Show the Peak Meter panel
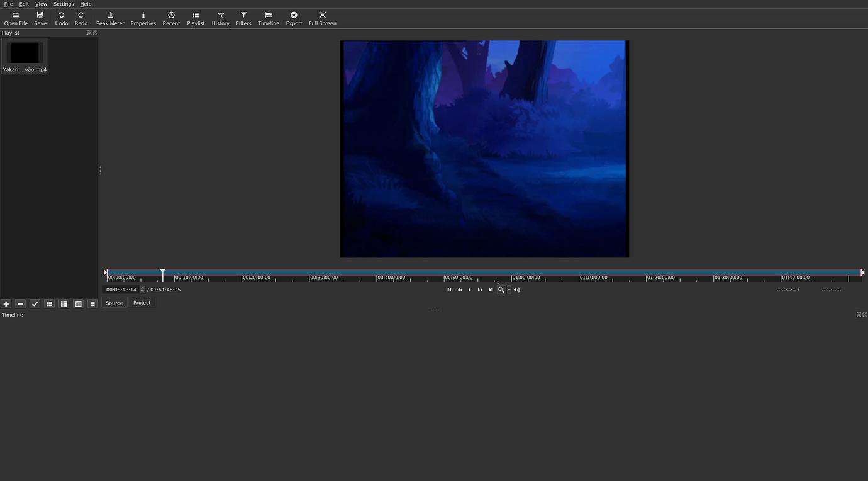This screenshot has width=868, height=481. click(110, 18)
